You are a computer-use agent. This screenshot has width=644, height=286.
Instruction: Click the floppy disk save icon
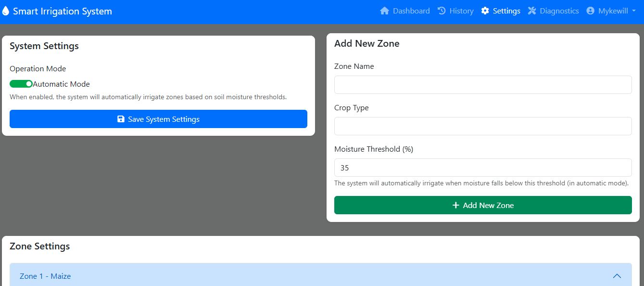click(121, 119)
